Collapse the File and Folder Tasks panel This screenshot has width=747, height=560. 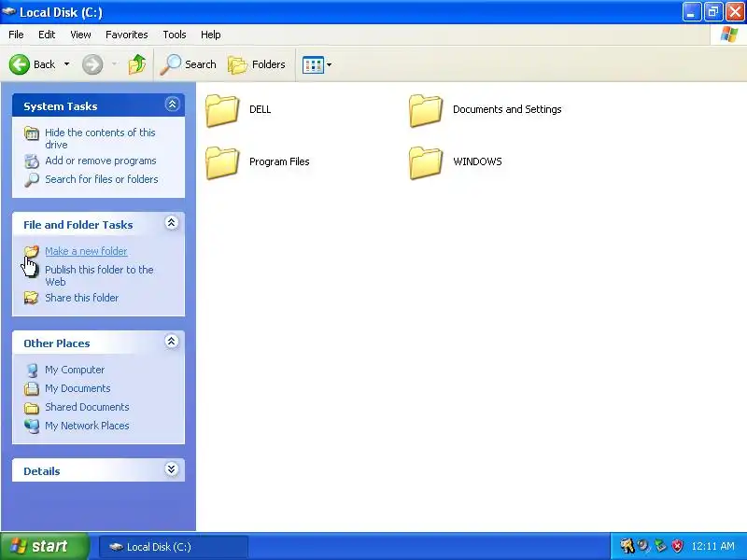[x=172, y=223]
